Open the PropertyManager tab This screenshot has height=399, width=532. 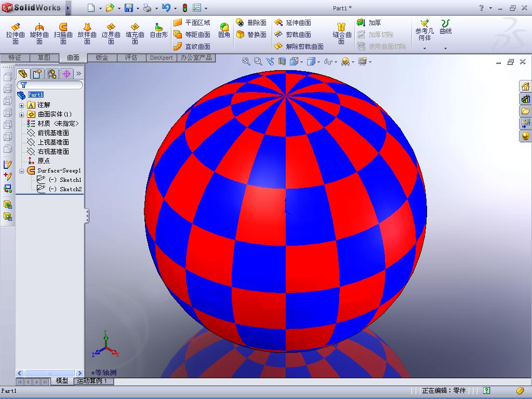[x=37, y=74]
